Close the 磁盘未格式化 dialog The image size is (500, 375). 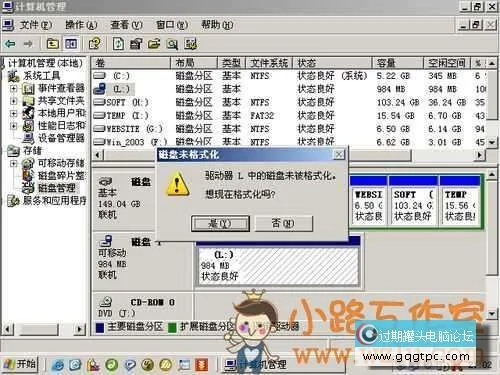tap(339, 154)
